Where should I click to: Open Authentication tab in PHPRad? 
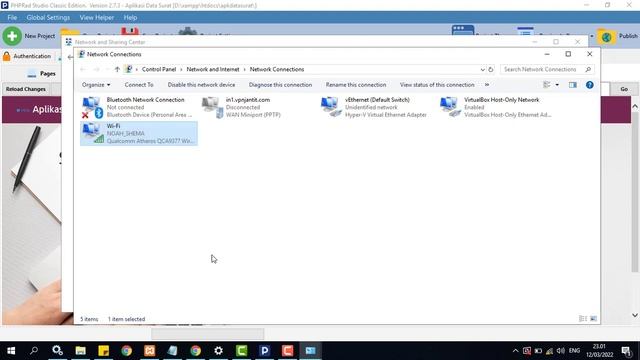point(27,56)
